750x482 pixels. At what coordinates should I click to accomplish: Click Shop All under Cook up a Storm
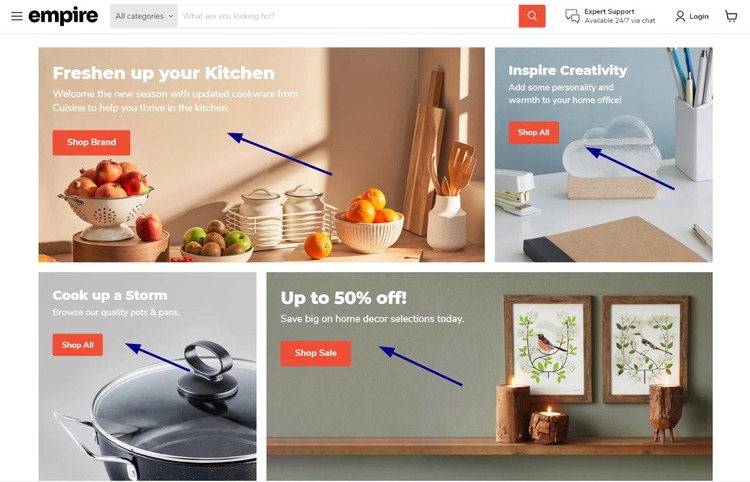pos(77,345)
